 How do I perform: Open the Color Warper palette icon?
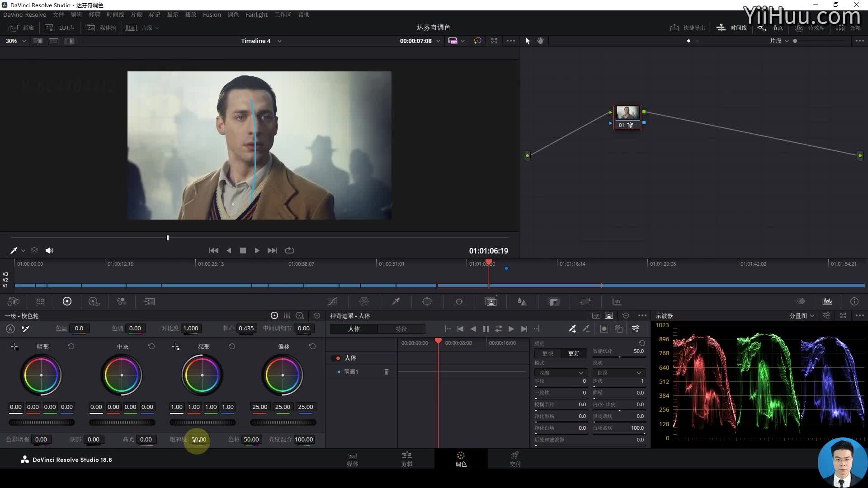[x=364, y=301]
